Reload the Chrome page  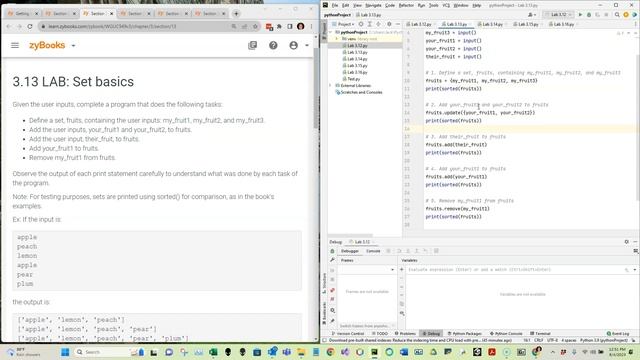point(30,27)
